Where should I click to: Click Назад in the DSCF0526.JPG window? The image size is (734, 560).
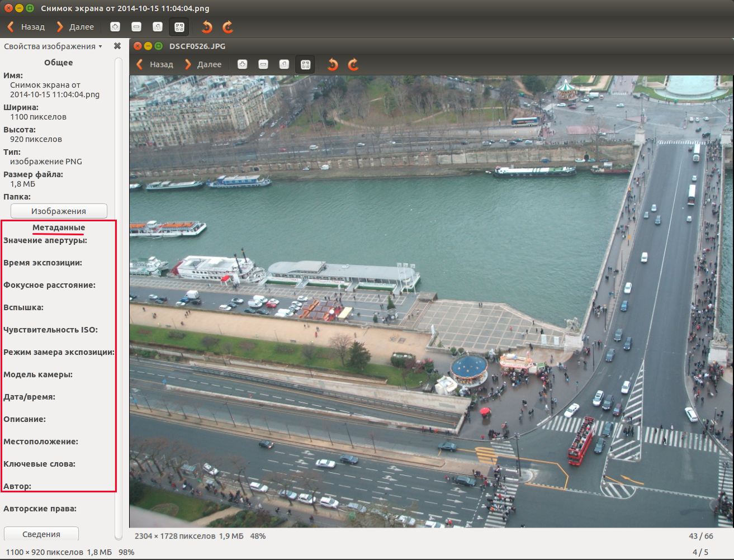click(x=155, y=64)
